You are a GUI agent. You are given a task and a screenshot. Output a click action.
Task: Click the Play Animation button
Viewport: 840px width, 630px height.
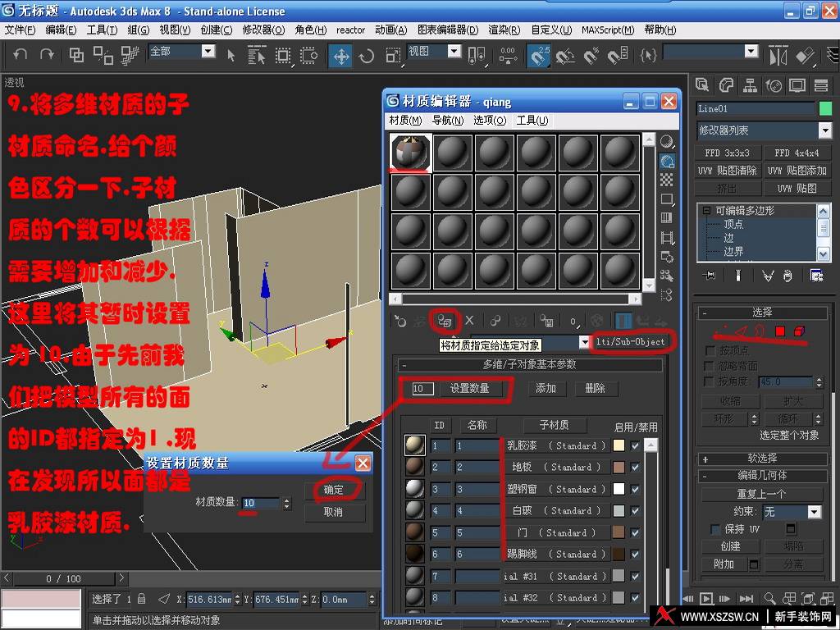[706, 598]
